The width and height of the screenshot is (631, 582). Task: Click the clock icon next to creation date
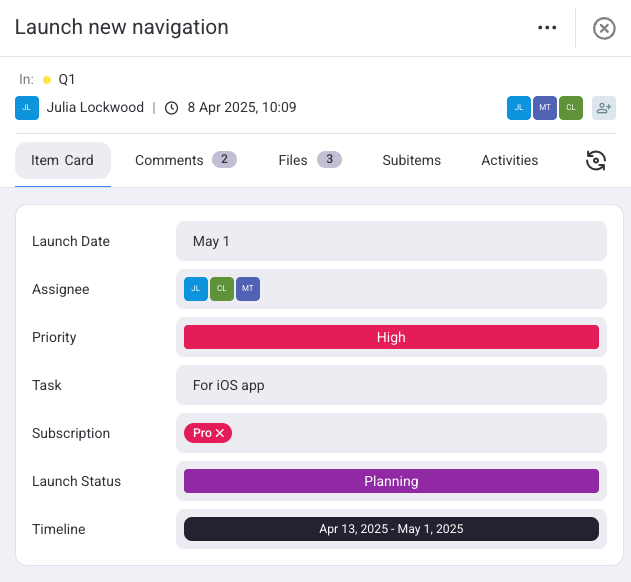tap(171, 108)
